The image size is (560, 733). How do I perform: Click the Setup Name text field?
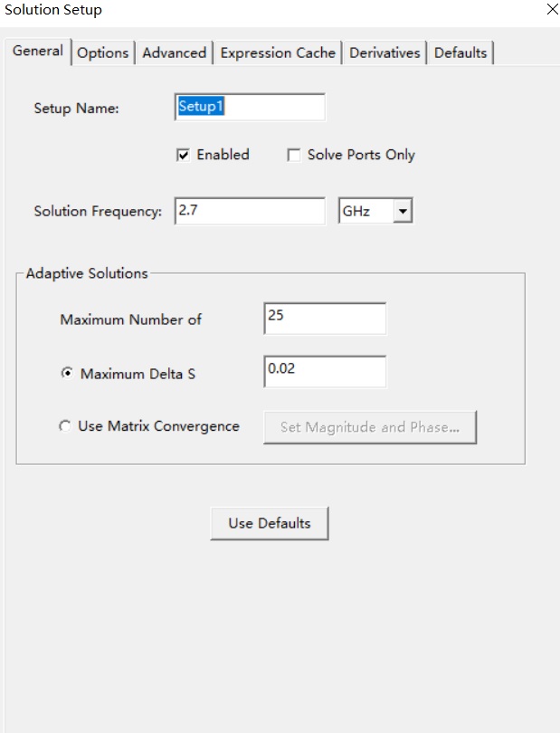[250, 107]
